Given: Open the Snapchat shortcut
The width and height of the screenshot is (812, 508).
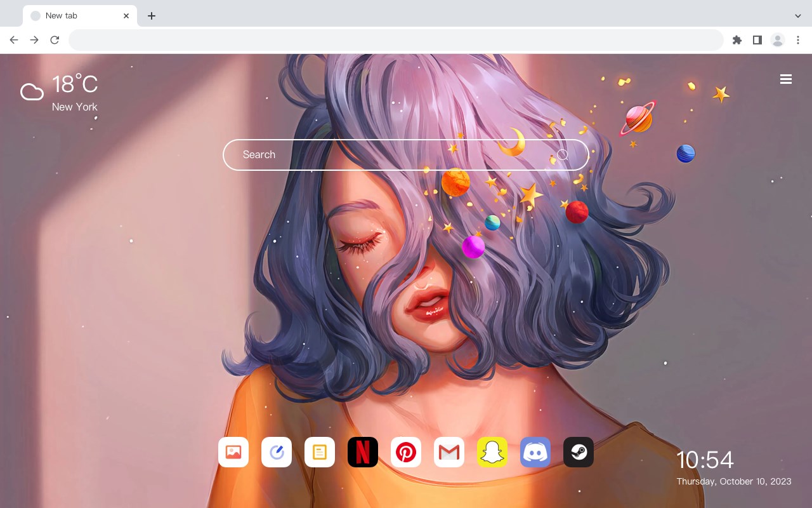Looking at the screenshot, I should [x=492, y=452].
